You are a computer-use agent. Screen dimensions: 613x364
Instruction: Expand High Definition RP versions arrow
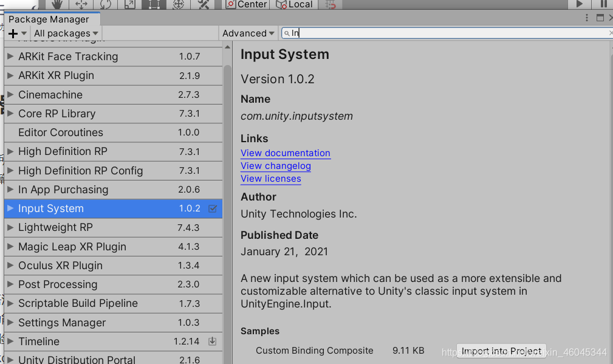click(10, 151)
